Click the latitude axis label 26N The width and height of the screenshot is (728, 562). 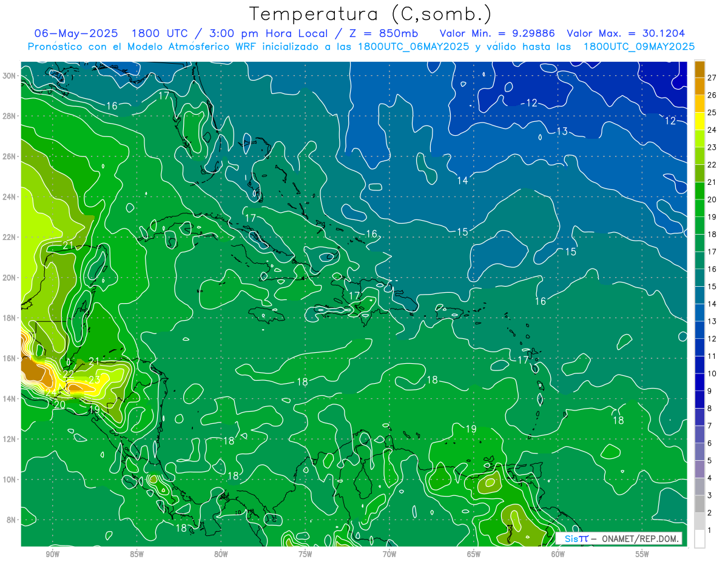(x=10, y=156)
